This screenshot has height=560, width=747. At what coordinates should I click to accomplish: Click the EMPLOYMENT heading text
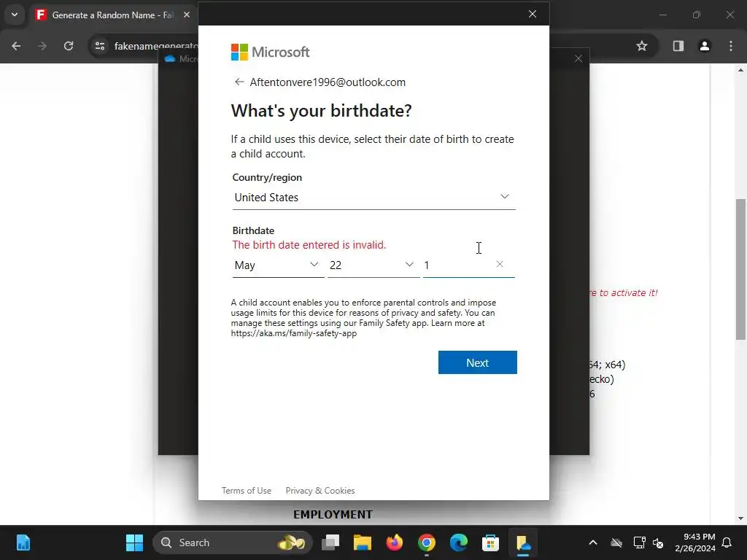(x=333, y=514)
